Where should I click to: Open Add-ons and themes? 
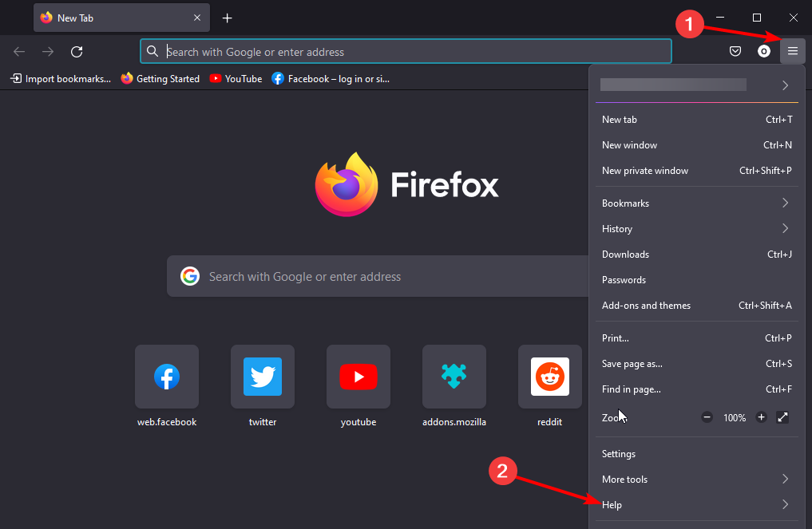696,306
